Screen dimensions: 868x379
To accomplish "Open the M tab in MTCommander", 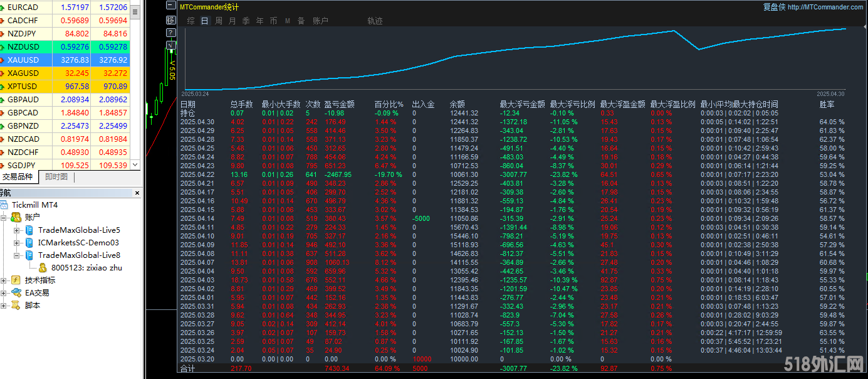I will [288, 21].
